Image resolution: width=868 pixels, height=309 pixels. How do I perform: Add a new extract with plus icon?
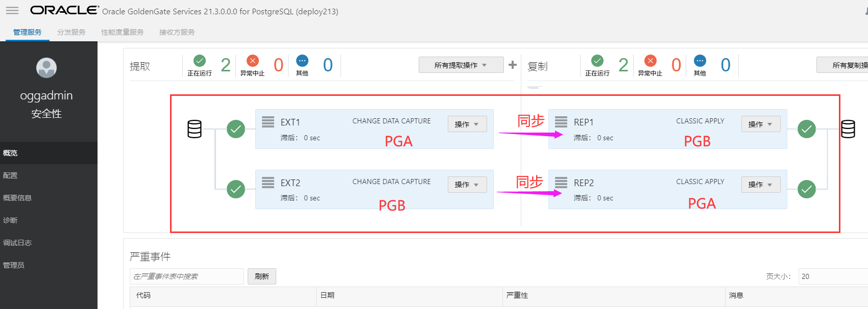click(x=513, y=65)
